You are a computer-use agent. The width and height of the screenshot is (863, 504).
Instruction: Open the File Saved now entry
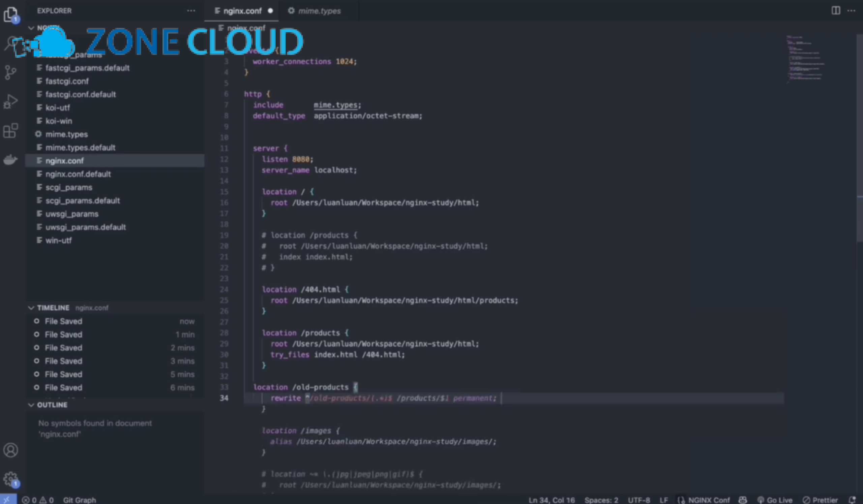[115, 321]
